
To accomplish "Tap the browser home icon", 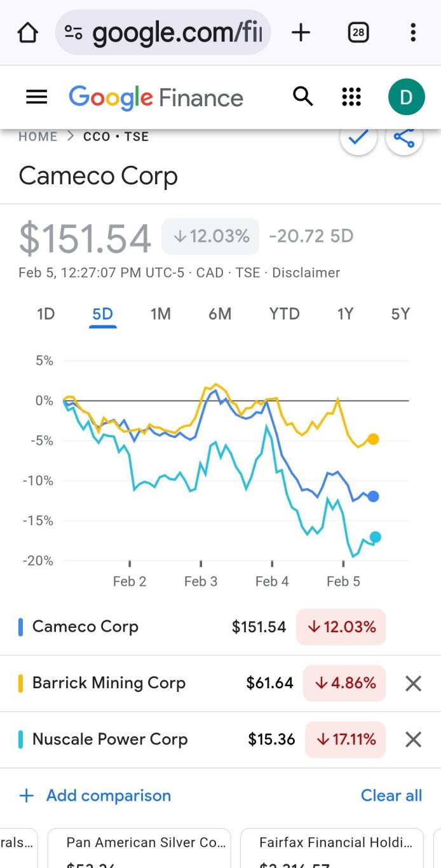I will (27, 32).
